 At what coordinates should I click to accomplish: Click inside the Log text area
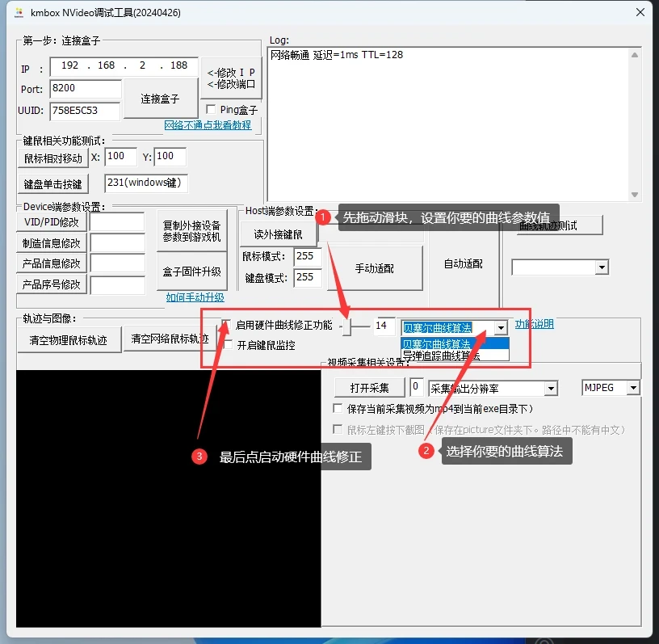pyautogui.click(x=448, y=124)
